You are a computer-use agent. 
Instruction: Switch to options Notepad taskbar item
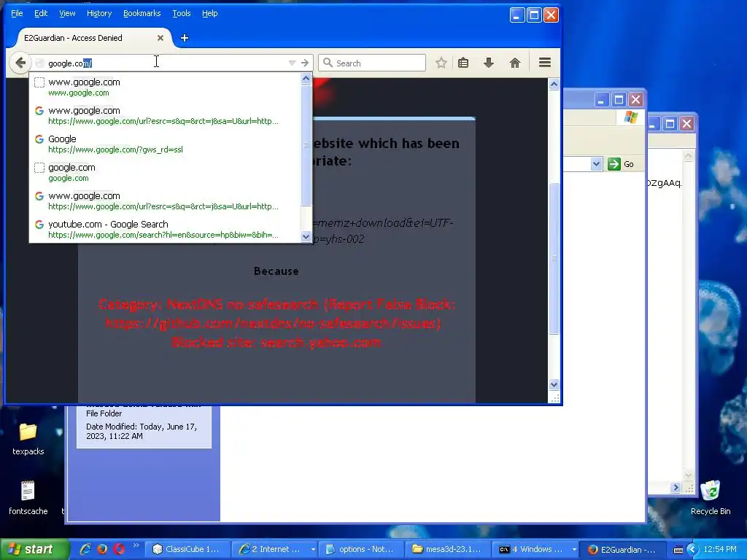[x=362, y=550]
